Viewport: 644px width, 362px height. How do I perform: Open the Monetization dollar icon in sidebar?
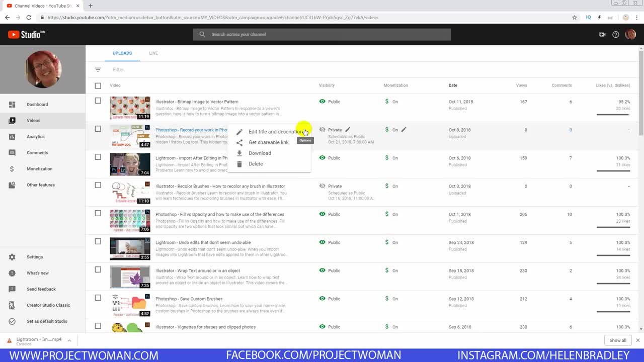12,169
